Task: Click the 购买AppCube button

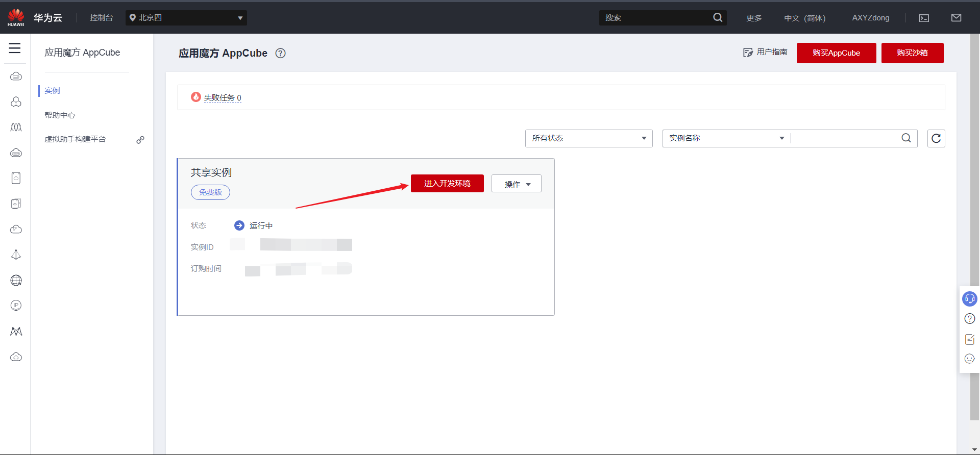Action: pyautogui.click(x=836, y=53)
